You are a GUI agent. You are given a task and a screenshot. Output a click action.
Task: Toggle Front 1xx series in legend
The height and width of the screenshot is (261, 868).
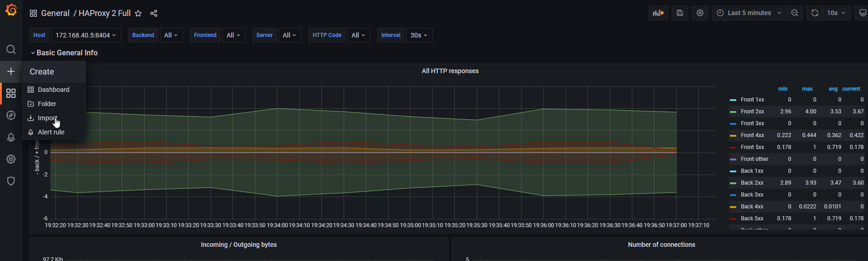(753, 100)
